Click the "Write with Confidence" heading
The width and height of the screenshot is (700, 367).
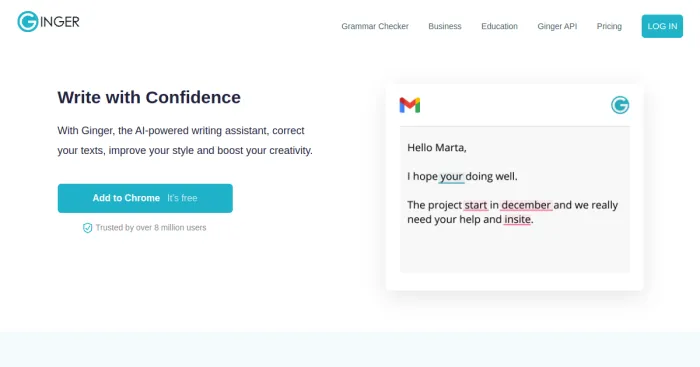tap(149, 97)
